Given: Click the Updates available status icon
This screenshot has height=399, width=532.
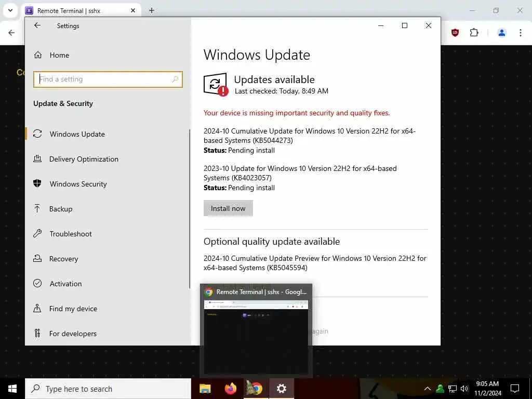Looking at the screenshot, I should (x=216, y=85).
